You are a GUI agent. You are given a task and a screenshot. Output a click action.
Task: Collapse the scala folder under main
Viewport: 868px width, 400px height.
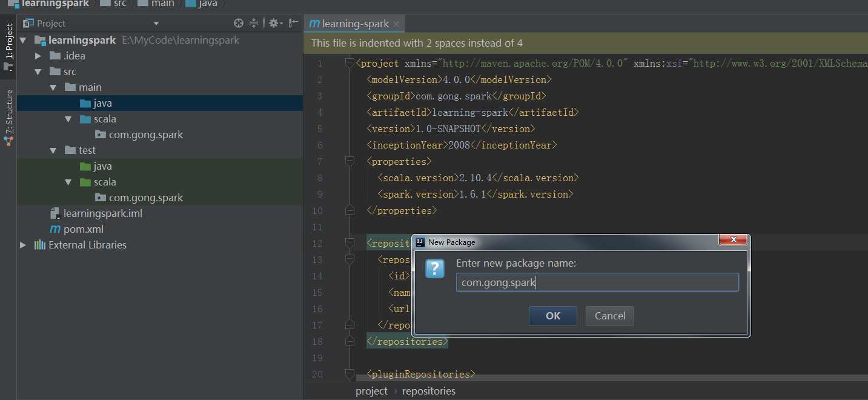point(68,119)
